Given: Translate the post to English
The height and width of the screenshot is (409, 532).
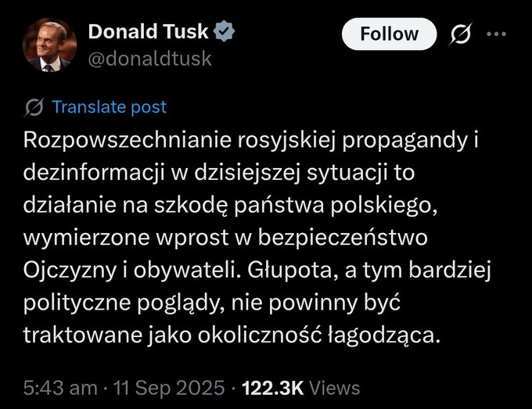Looking at the screenshot, I should [x=109, y=107].
